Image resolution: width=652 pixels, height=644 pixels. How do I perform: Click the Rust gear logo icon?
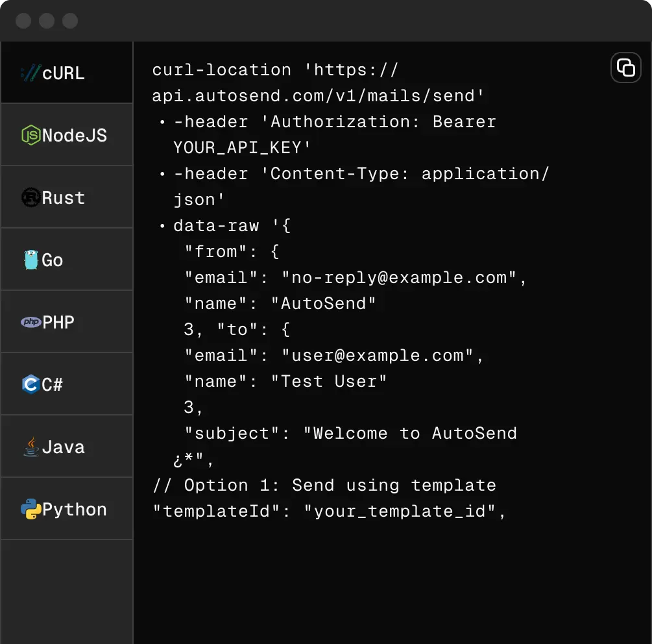point(30,197)
